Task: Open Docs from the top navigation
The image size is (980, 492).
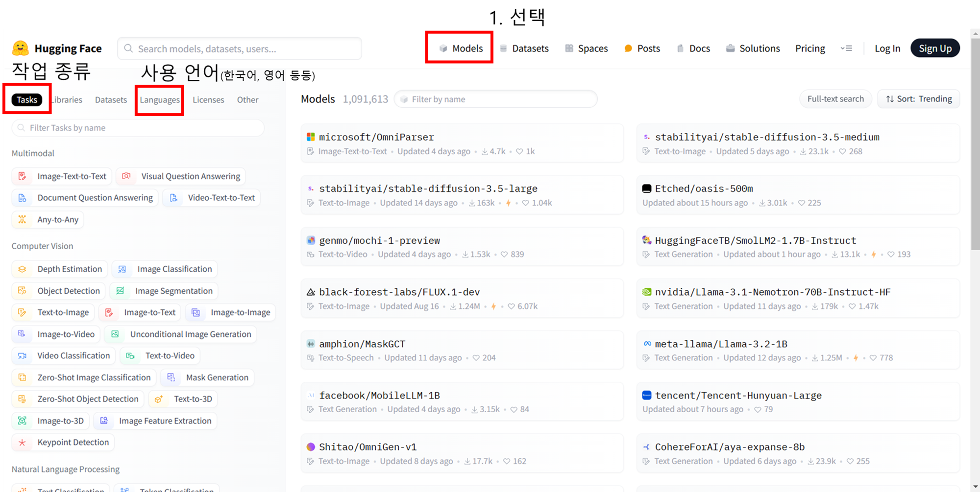Action: pos(693,48)
